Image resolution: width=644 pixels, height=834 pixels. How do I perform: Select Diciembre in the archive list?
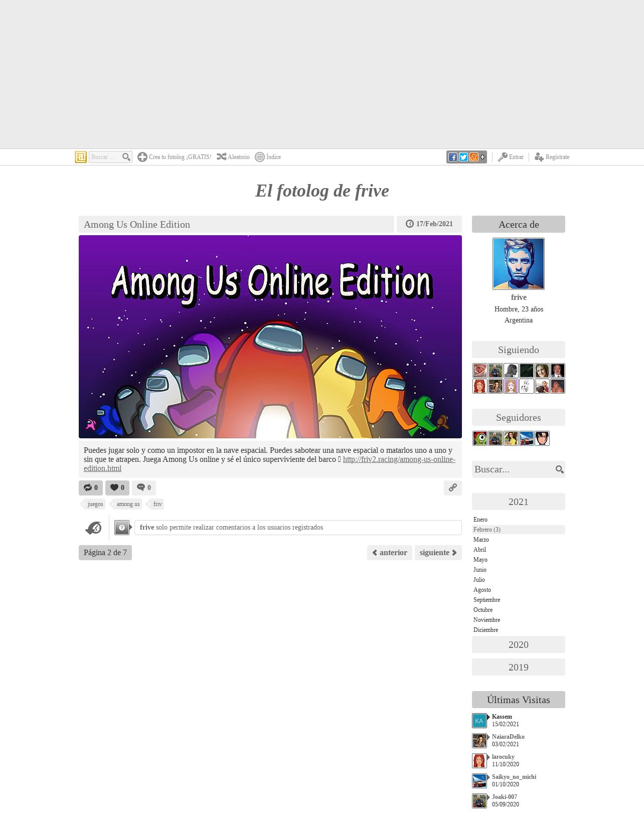pyautogui.click(x=486, y=630)
